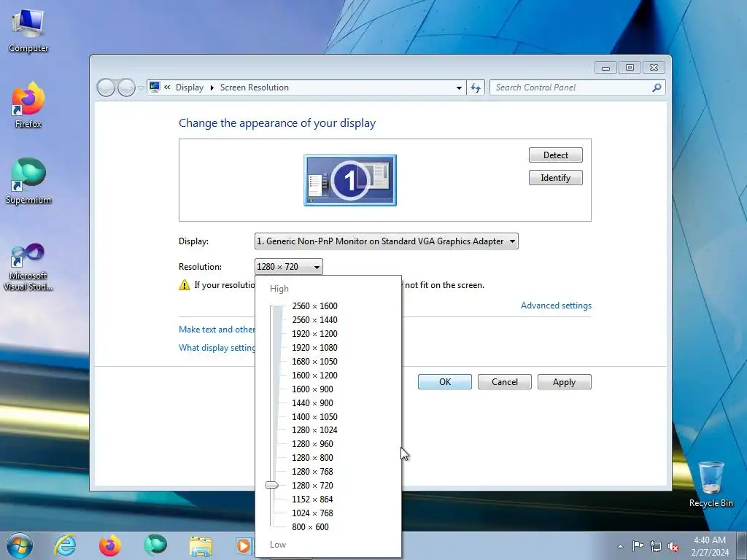Click the muted volume tray icon
The image size is (747, 560).
click(673, 546)
